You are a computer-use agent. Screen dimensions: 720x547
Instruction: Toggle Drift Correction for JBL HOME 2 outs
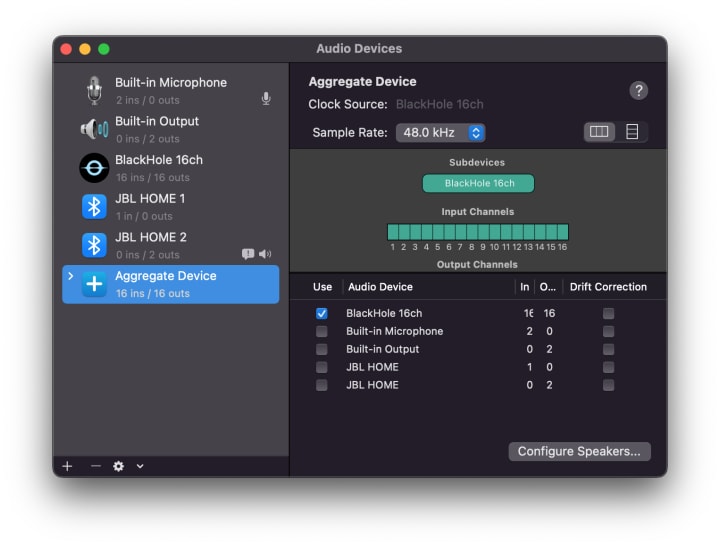608,385
